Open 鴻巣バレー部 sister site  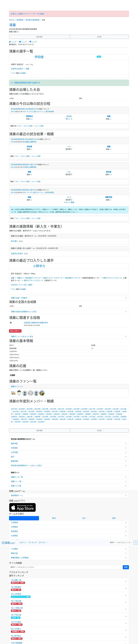(x=69, y=481)
